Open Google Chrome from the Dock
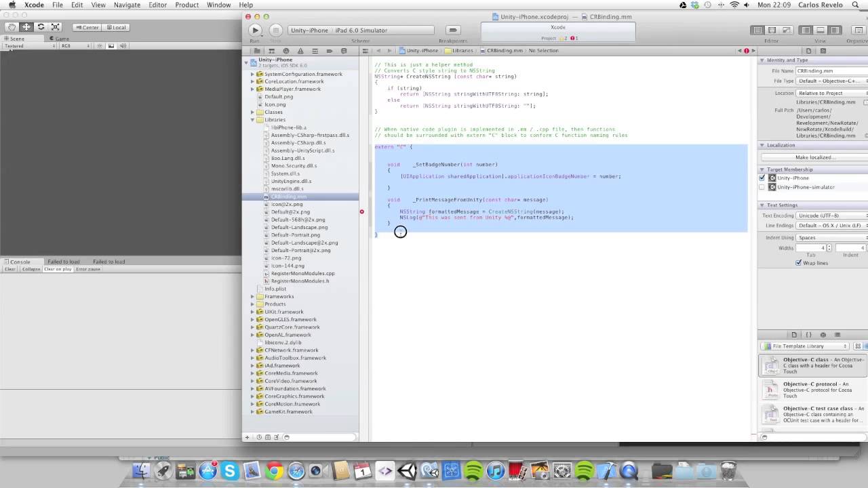868x488 pixels. pos(274,470)
